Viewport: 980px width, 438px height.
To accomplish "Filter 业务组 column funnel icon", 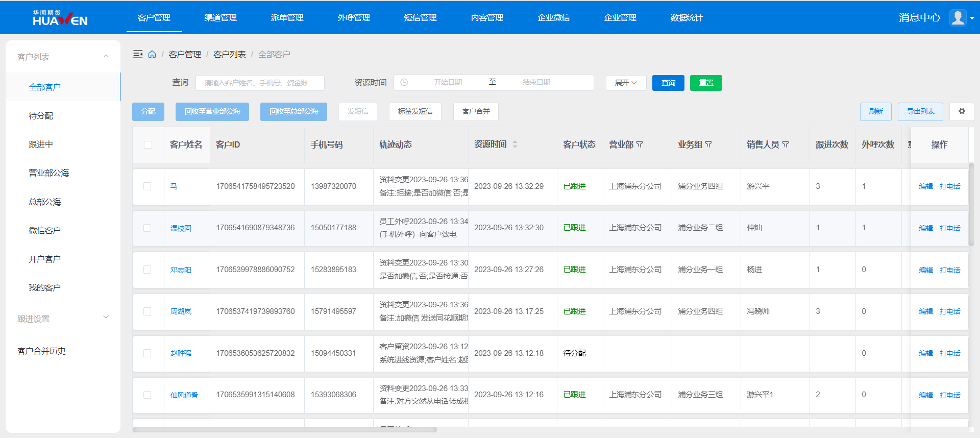I will 708,144.
